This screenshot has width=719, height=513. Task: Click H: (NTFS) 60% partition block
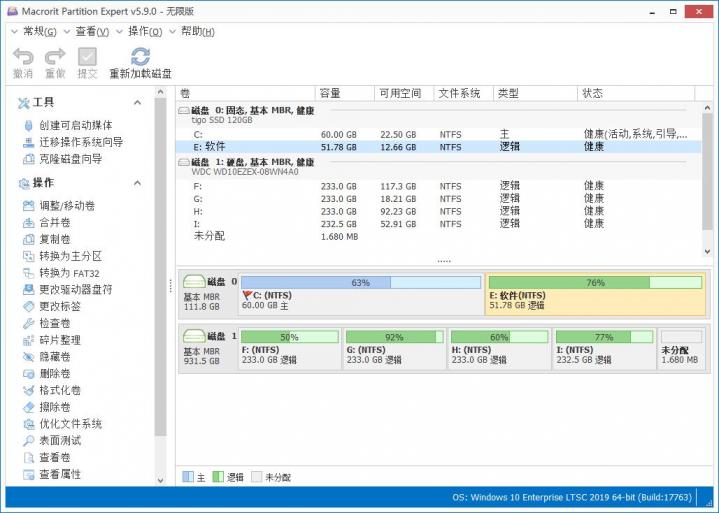[500, 348]
